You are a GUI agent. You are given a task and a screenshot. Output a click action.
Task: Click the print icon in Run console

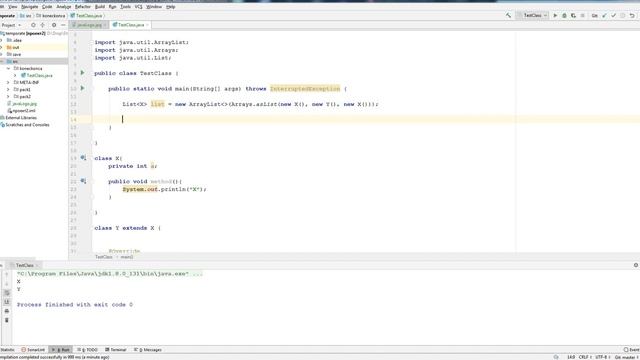[7, 311]
